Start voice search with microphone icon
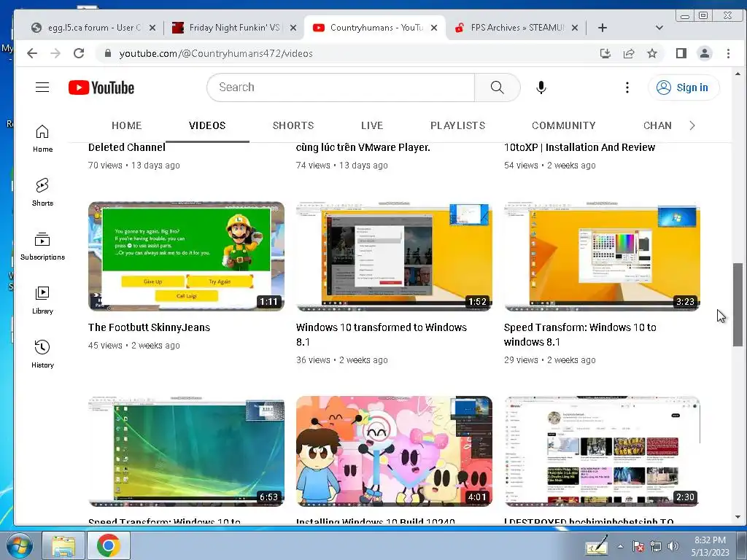 [541, 87]
